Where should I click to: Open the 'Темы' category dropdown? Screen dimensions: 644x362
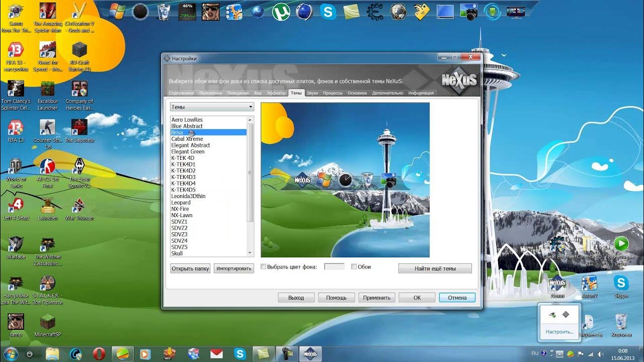coord(212,107)
